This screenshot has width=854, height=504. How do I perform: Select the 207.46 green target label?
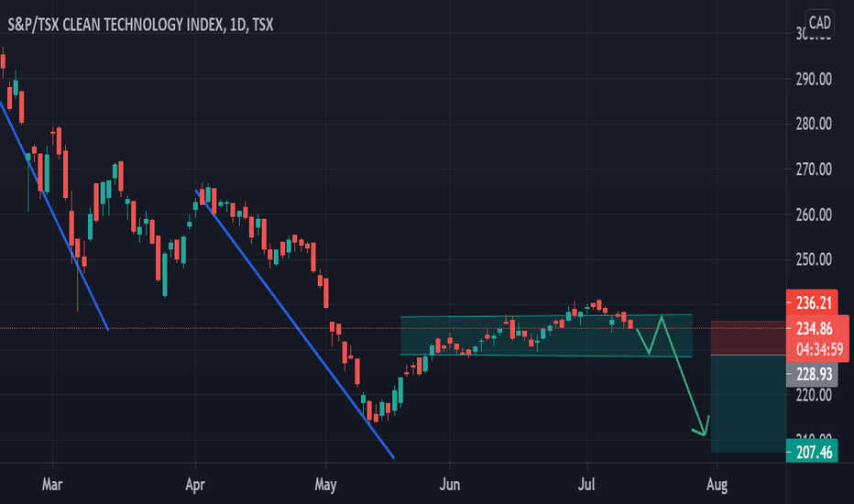tap(812, 452)
